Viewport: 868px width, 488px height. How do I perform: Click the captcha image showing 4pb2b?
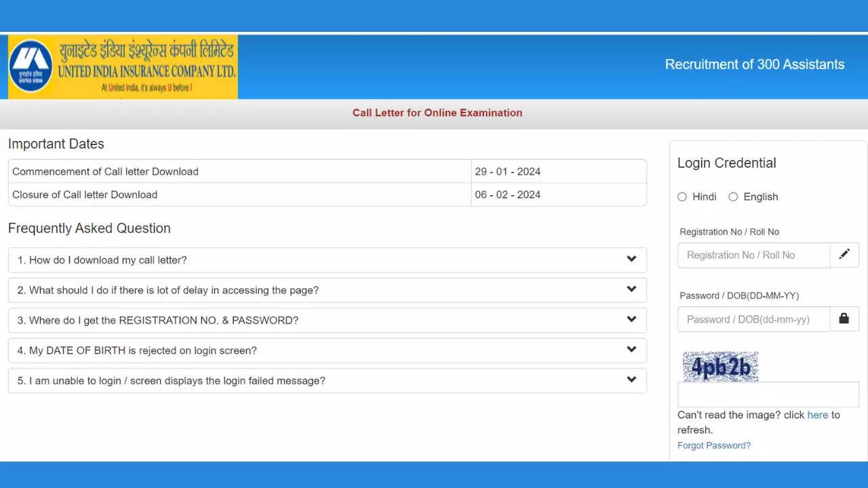coord(719,366)
